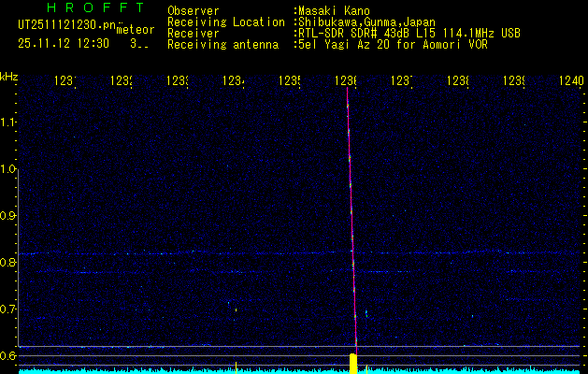Click the 1.1 kHz axis tick label
Viewport: 588px width, 374px height.
tap(8, 122)
